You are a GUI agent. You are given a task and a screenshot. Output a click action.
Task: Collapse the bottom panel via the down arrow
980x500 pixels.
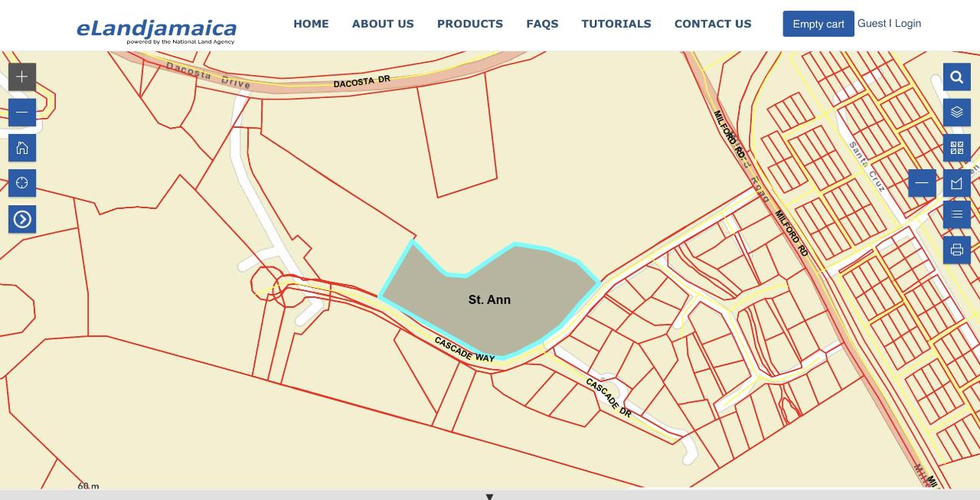(489, 496)
